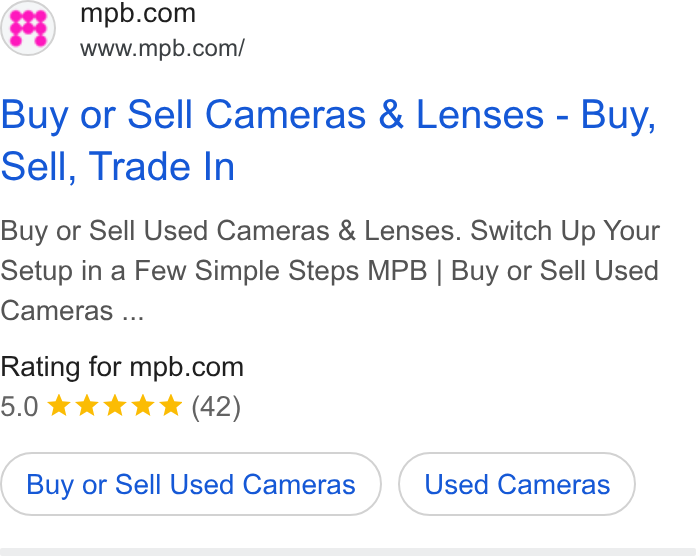
Task: Open Buy or Sell Cameras & Lenses result title
Action: 328,140
